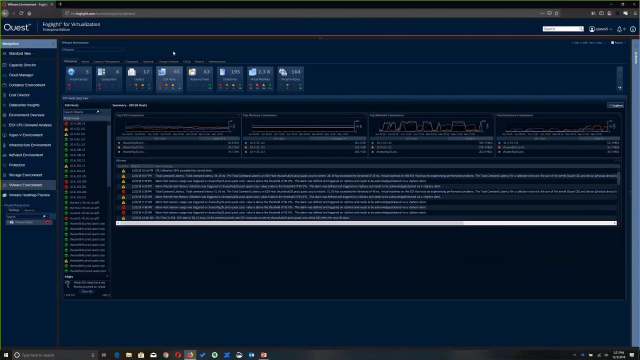Open the Virtual Machines tile showing 2.3 K
The width and height of the screenshot is (640, 360).
[x=260, y=79]
